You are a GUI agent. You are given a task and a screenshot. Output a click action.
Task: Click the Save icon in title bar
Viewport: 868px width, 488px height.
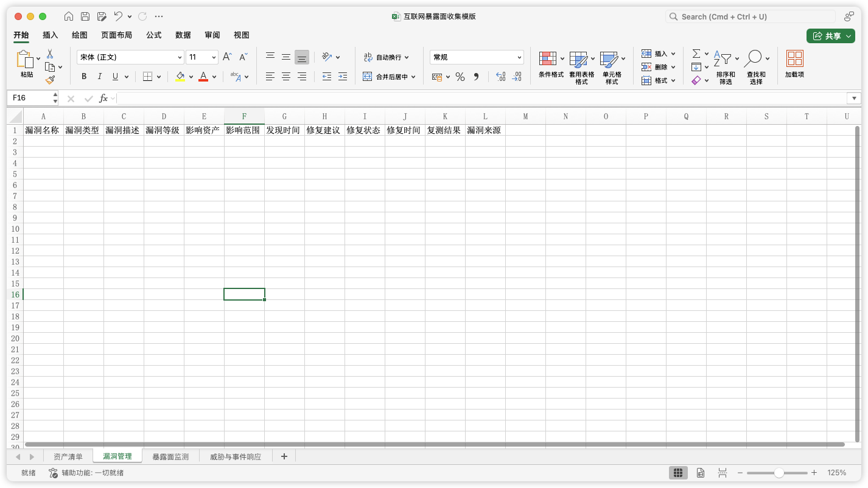(x=85, y=16)
